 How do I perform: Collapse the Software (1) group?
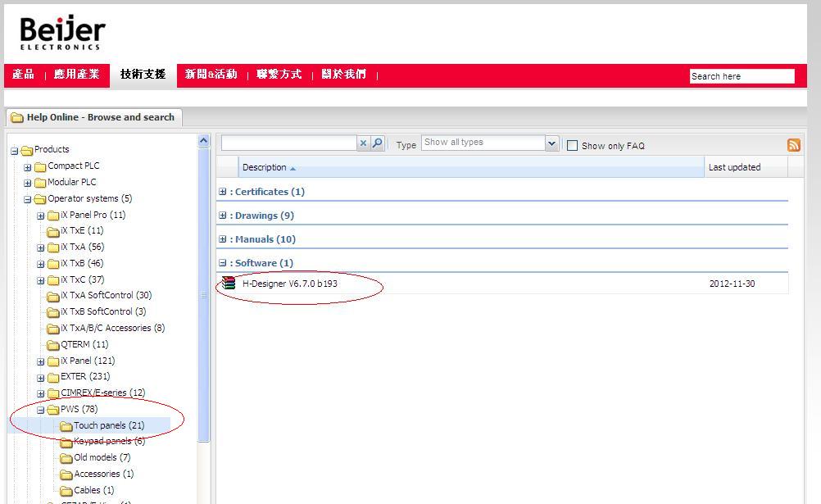click(222, 263)
